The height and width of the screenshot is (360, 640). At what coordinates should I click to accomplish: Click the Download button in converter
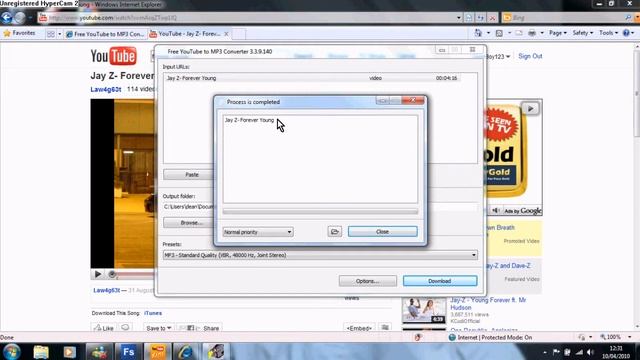pos(440,281)
